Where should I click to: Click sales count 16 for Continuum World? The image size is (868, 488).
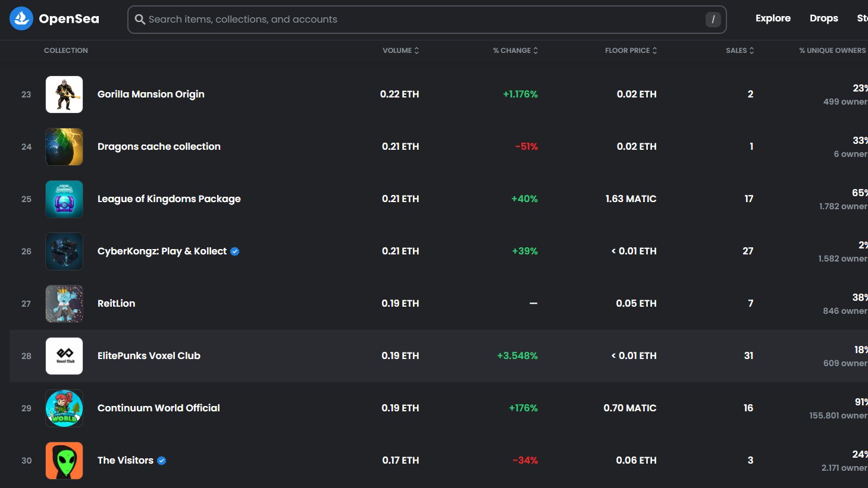pos(748,408)
